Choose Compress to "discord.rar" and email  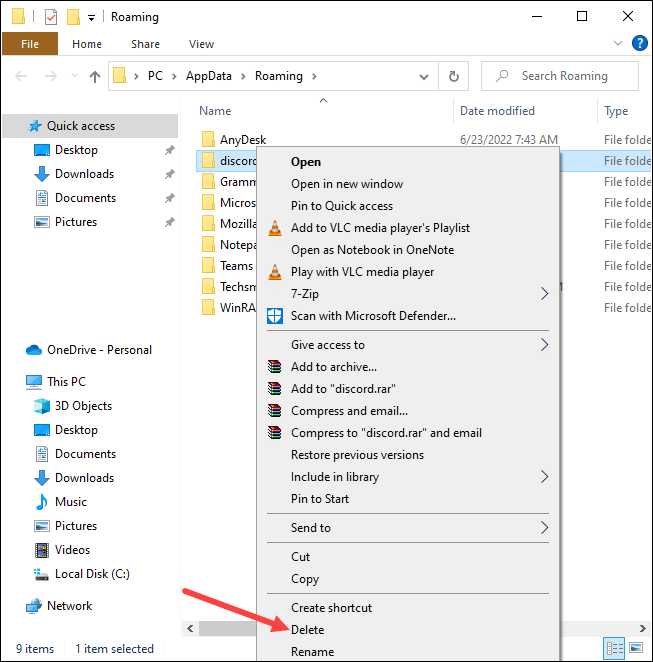coord(386,433)
